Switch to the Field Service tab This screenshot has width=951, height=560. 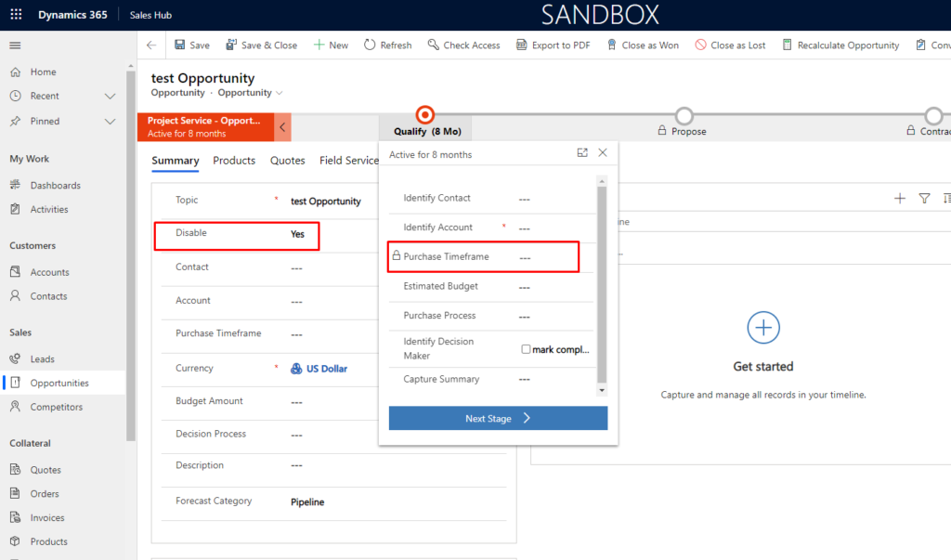point(349,161)
